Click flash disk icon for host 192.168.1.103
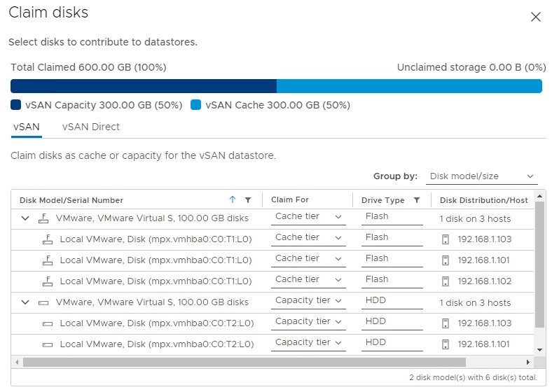 point(48,239)
